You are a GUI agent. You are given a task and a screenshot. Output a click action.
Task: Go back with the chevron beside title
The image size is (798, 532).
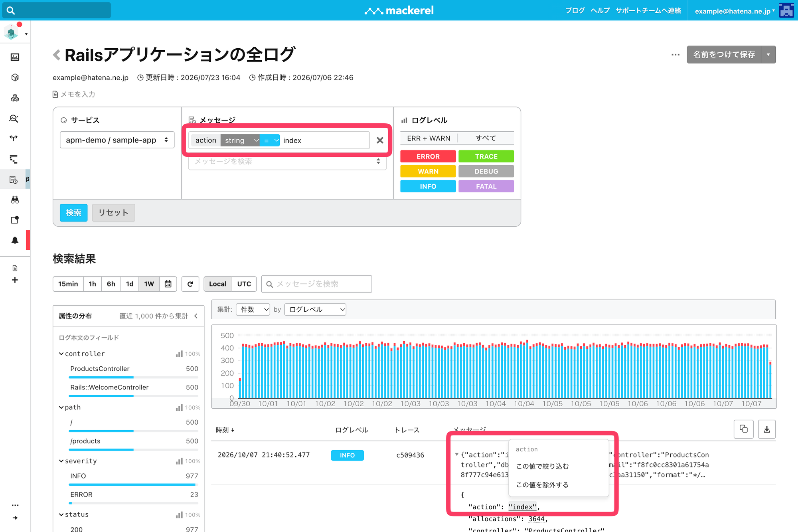coord(57,55)
